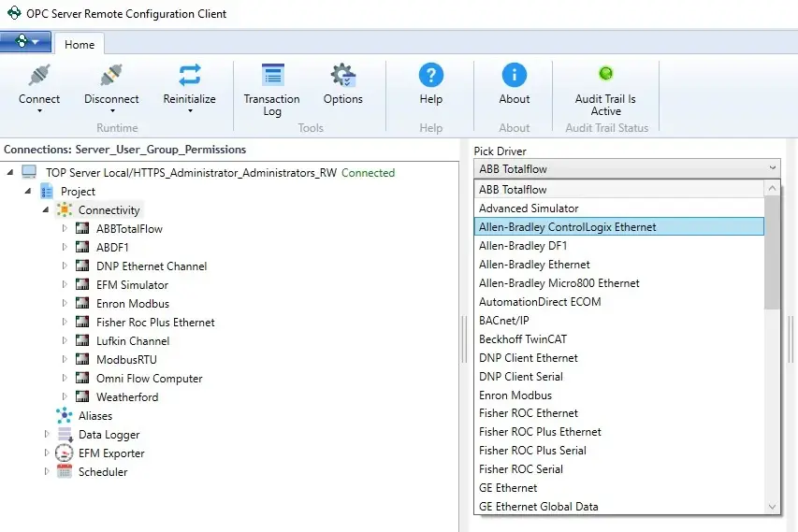Expand the Data Logger node
Screen dimensions: 798x532
[47, 434]
